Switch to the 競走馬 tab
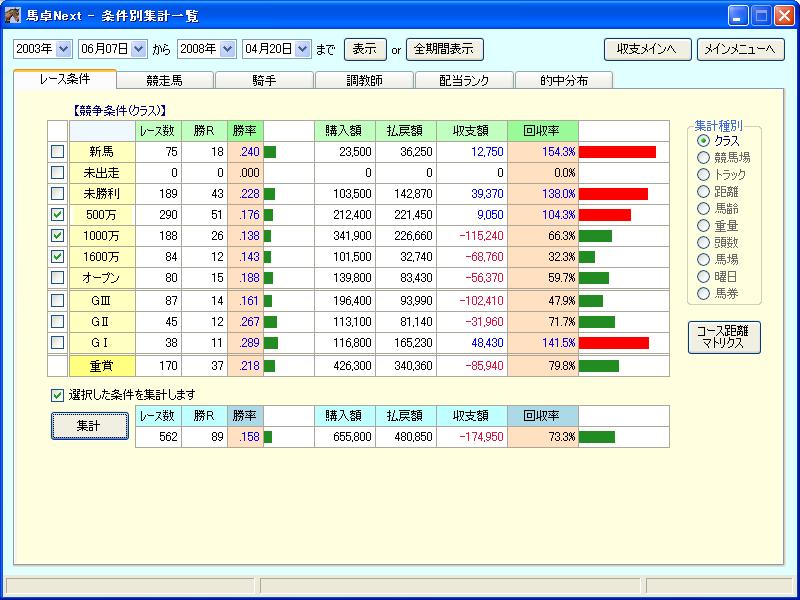The height and width of the screenshot is (600, 800). [x=165, y=80]
